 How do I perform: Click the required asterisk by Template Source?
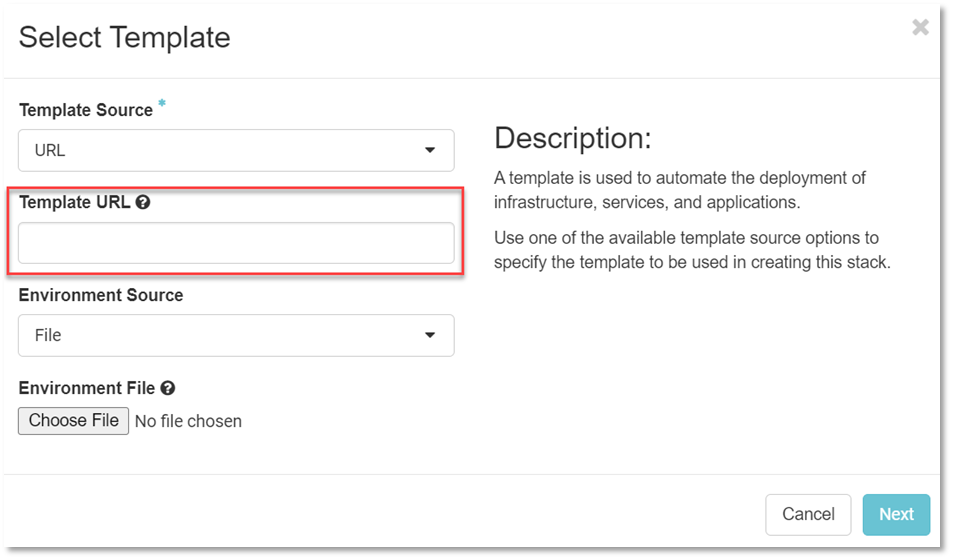coord(162,105)
